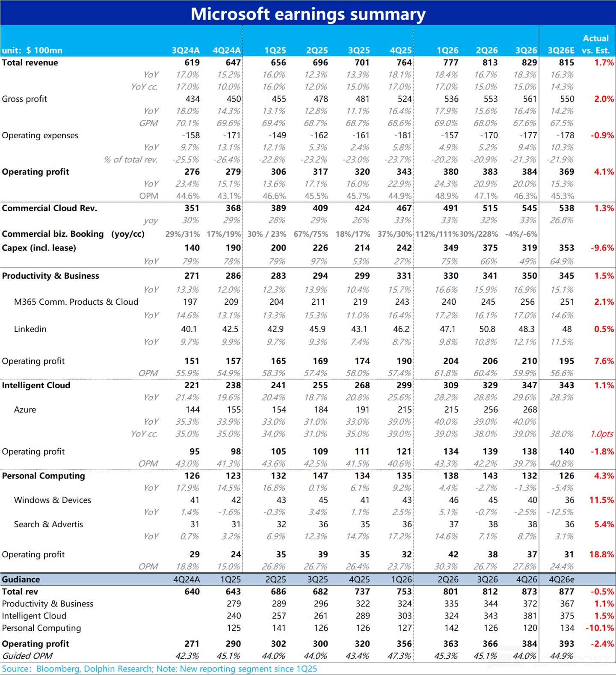
Task: Select the 'Commercial biz. Booking' row label
Action: point(53,234)
